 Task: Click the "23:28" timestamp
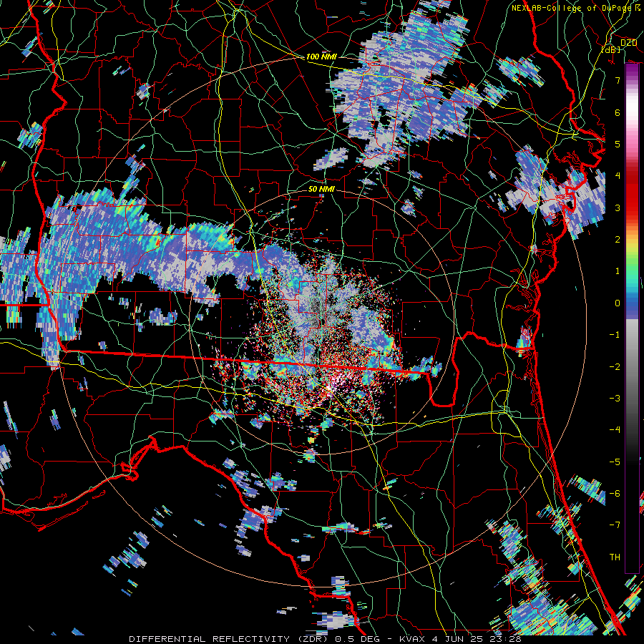point(507,639)
